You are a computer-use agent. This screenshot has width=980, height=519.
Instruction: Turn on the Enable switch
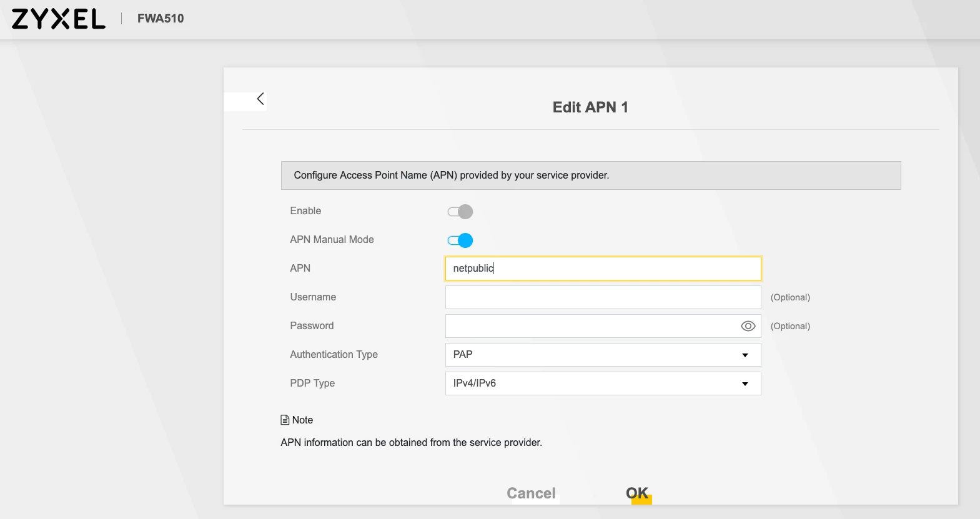coord(460,212)
